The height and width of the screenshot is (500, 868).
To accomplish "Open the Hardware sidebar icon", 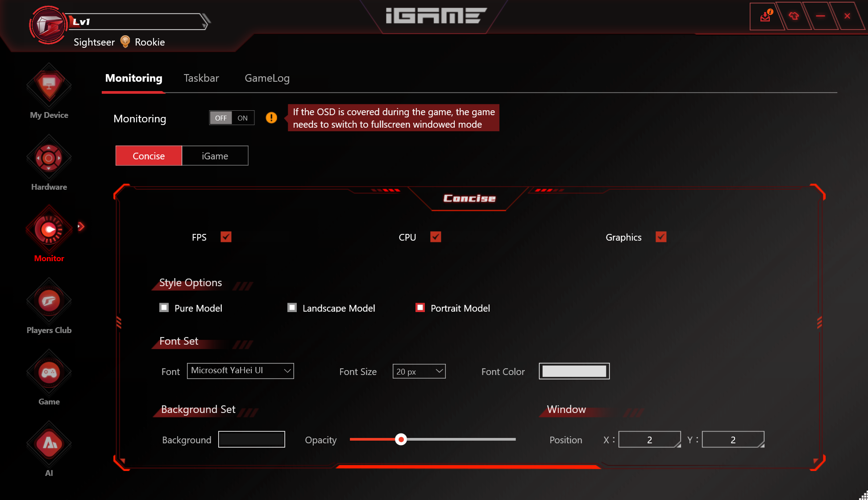I will click(49, 158).
